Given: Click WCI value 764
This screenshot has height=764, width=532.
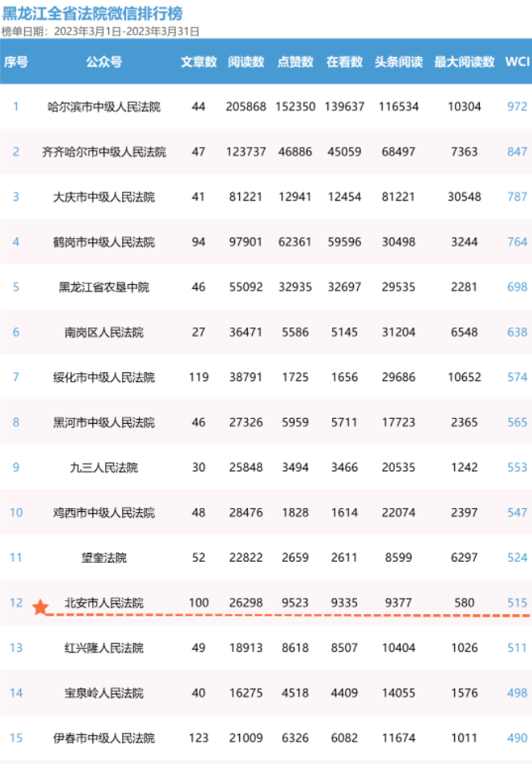Looking at the screenshot, I should click(517, 242).
